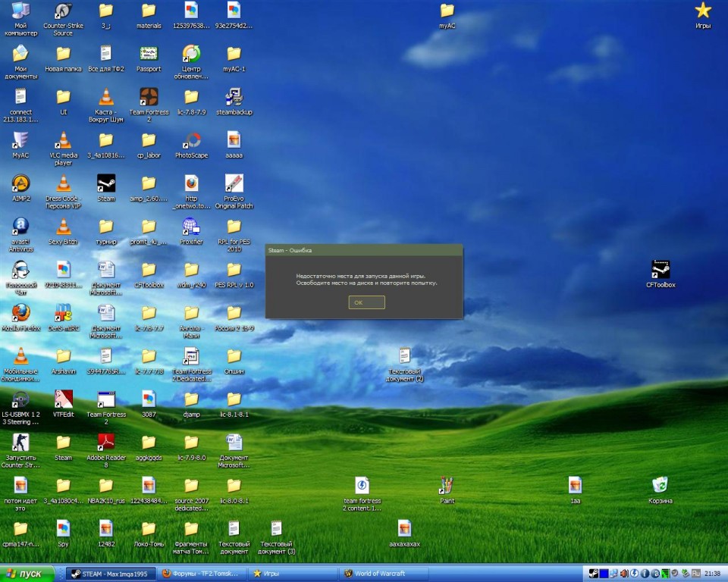728x582 pixels.
Task: Open the team fortress 2 content file
Action: coord(362,494)
